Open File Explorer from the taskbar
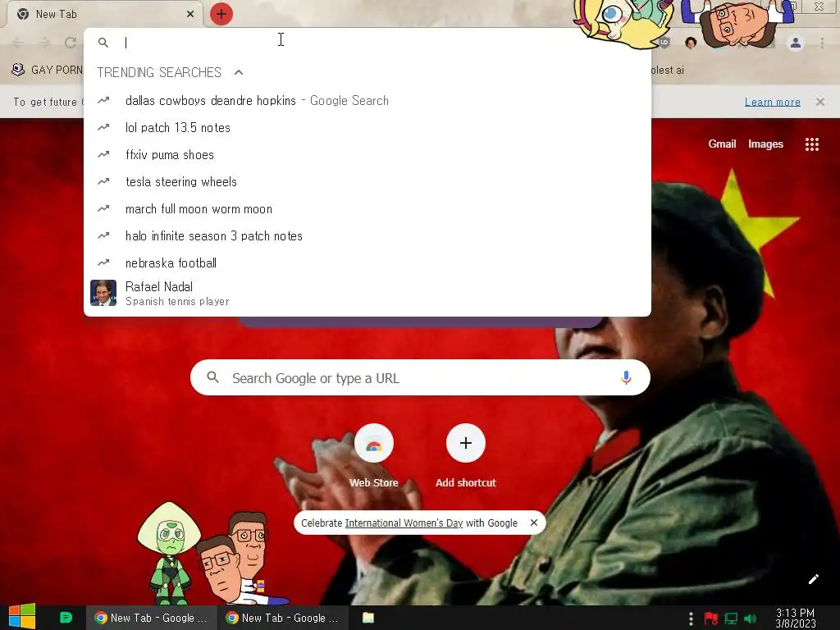 click(368, 618)
